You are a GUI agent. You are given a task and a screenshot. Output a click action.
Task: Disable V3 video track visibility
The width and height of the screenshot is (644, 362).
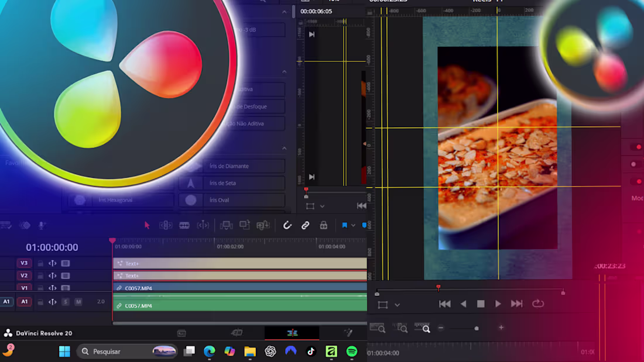click(66, 264)
